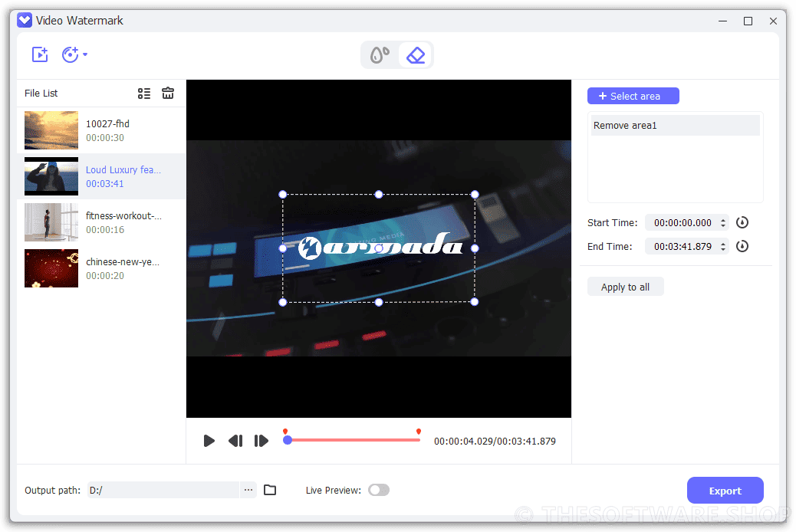Click the center point of selection box
Viewport: 796px width, 532px height.
pos(379,248)
